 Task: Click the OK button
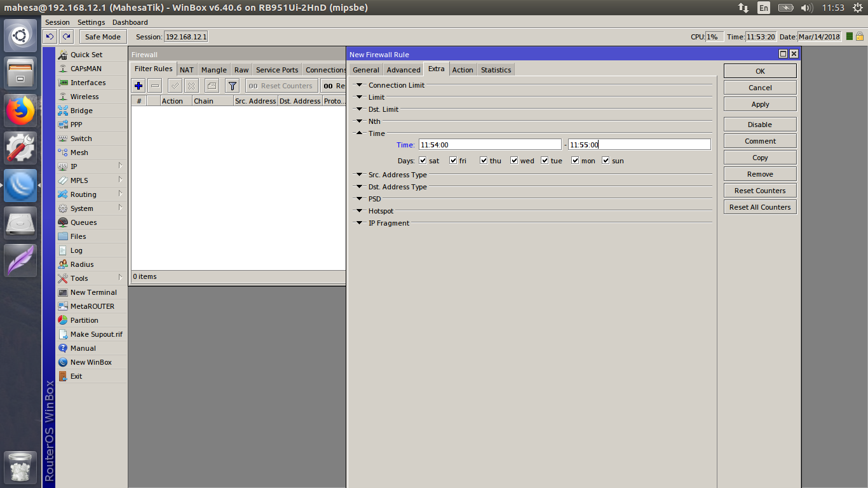(x=760, y=71)
